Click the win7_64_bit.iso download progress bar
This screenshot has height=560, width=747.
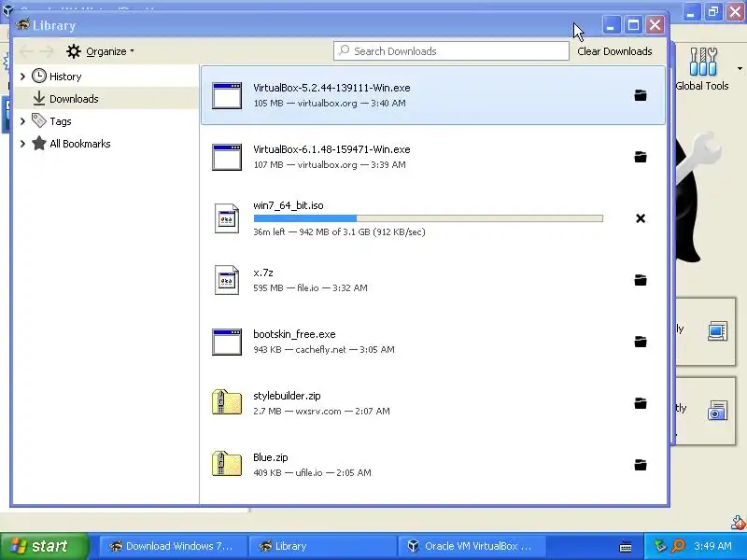(x=429, y=218)
